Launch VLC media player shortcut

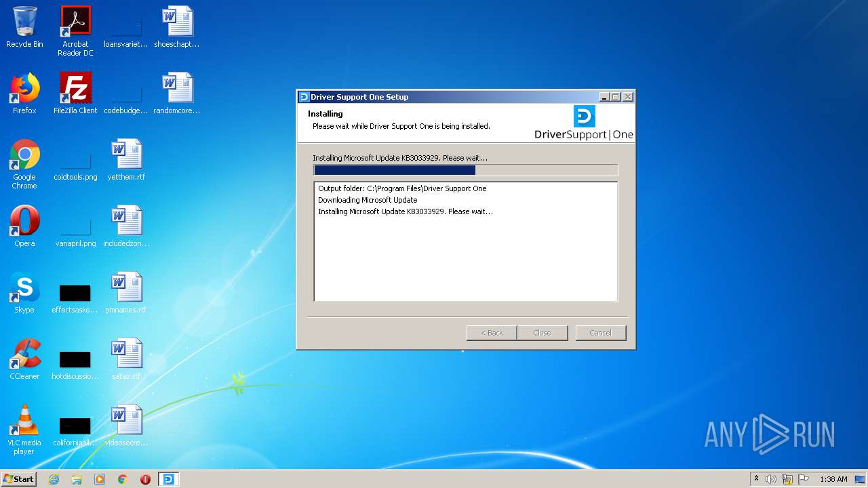pyautogui.click(x=24, y=430)
